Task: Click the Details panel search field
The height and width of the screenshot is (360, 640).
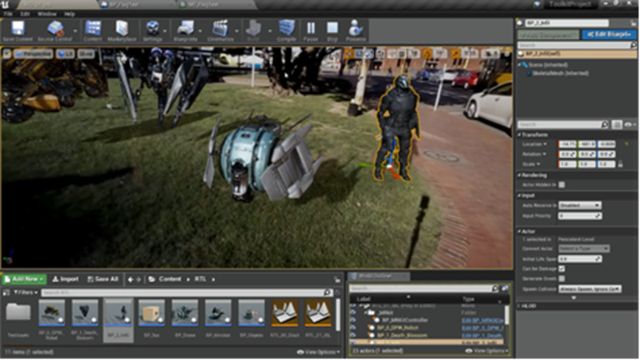Action: [x=562, y=124]
